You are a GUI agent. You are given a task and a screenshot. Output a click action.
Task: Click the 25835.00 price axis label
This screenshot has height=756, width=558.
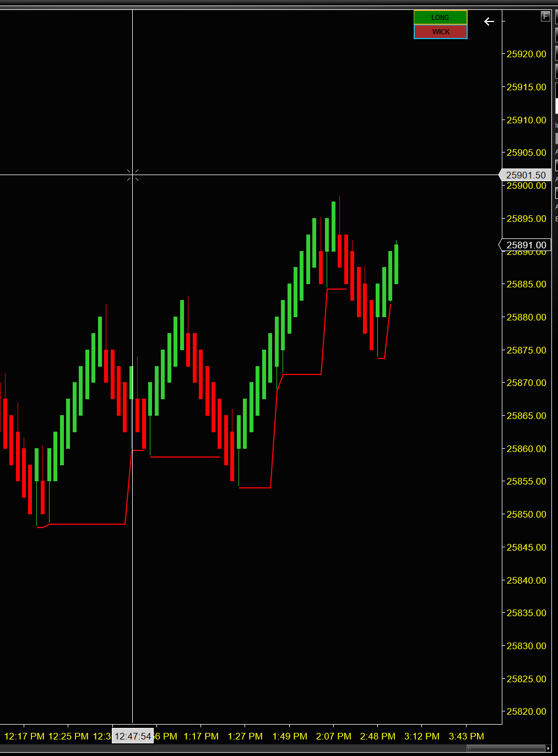point(527,613)
